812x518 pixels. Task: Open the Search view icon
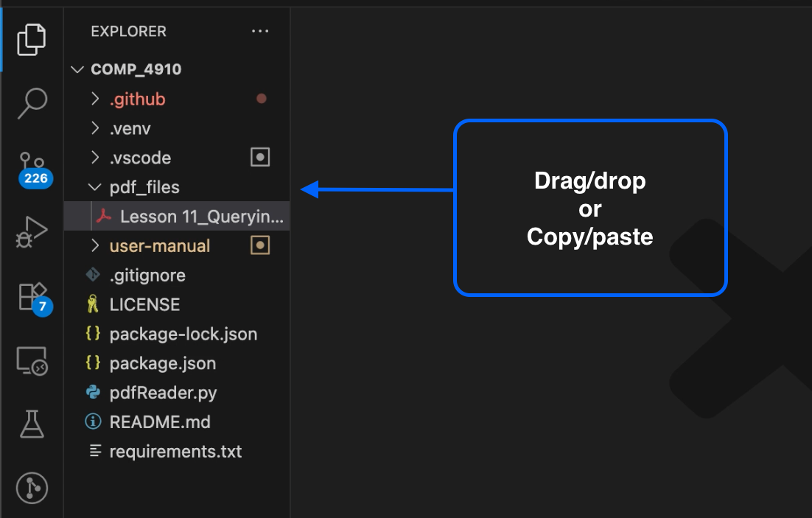pos(32,103)
